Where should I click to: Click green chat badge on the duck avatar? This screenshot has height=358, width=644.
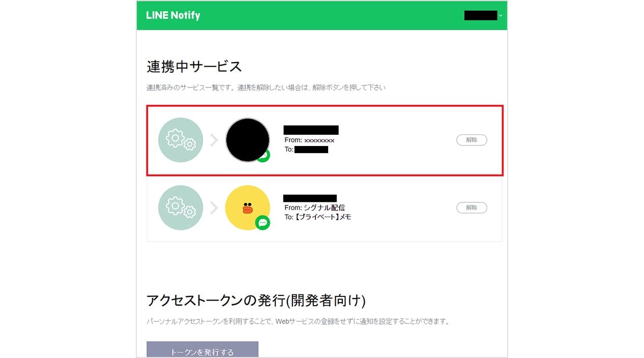point(262,223)
